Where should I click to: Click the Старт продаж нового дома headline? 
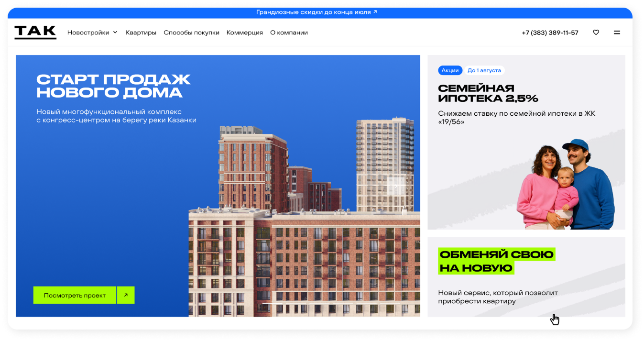113,86
